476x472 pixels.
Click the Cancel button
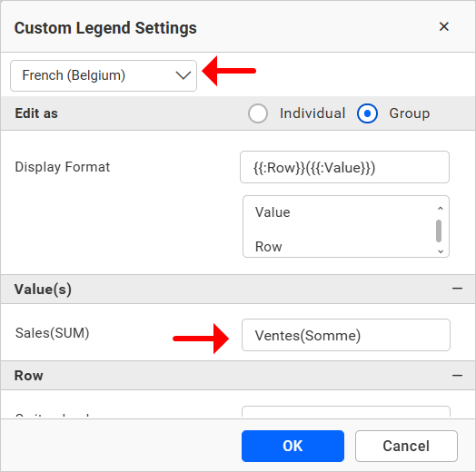coord(406,446)
